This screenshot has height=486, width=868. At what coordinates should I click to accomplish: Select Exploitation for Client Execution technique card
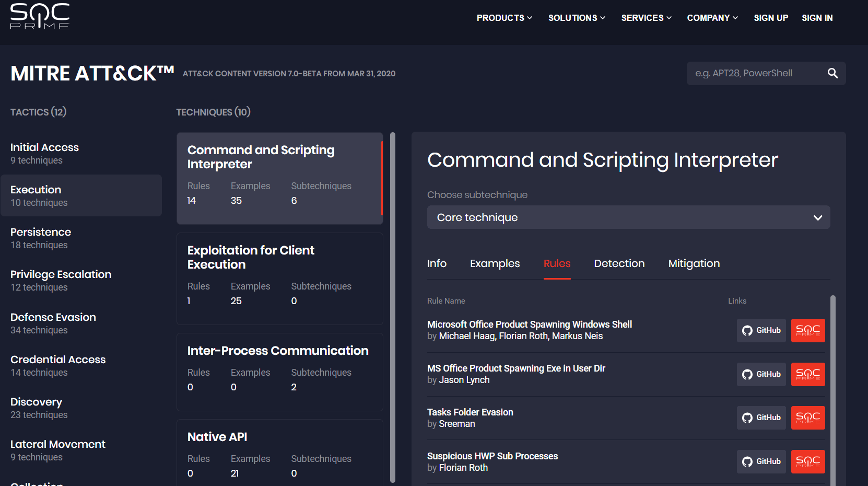[279, 279]
